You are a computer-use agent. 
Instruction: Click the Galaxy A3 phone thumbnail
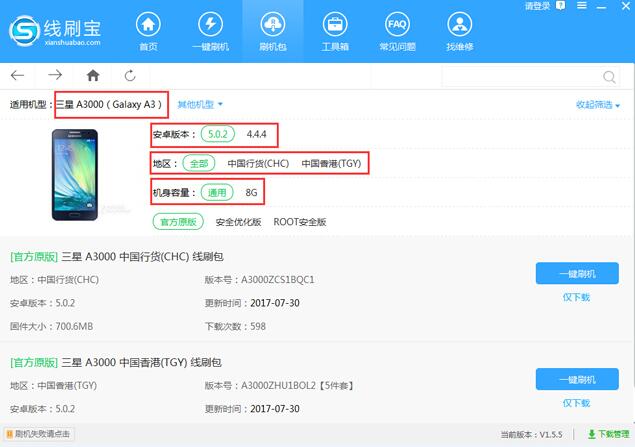click(75, 175)
